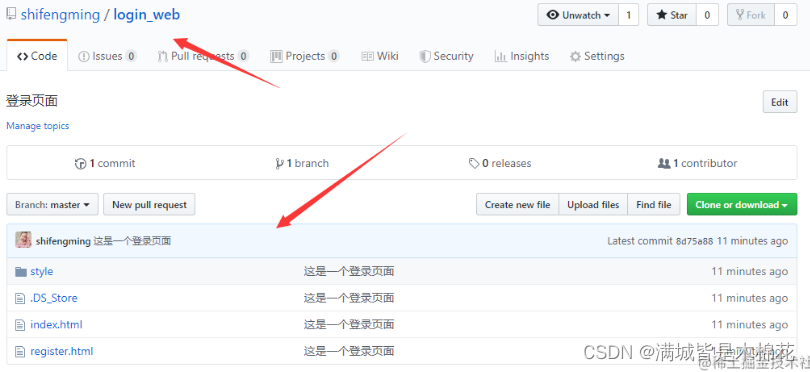Click the board icon on Projects tab
Screen dimensions: 810x372
pyautogui.click(x=276, y=56)
